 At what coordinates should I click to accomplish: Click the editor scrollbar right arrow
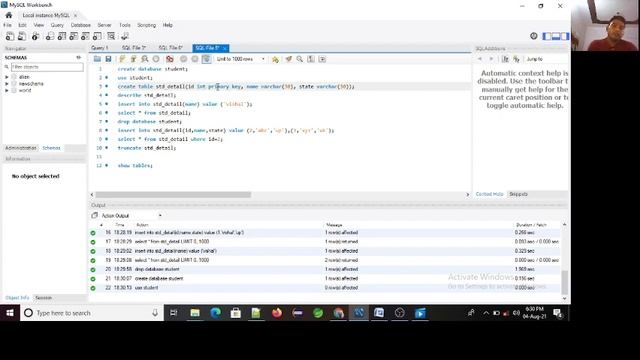pyautogui.click(x=468, y=195)
